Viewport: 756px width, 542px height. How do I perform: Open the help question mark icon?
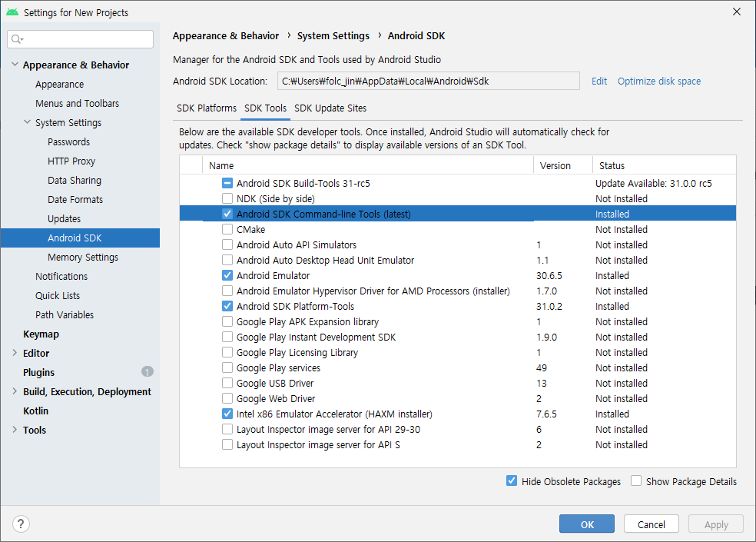tap(21, 524)
